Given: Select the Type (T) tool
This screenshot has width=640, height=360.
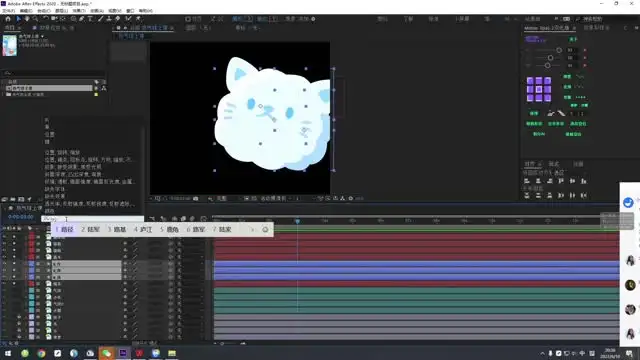Looking at the screenshot, I should pos(90,19).
